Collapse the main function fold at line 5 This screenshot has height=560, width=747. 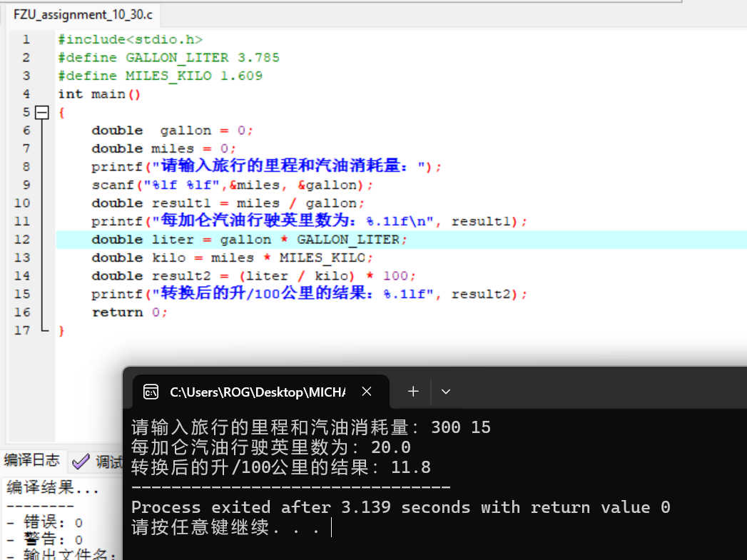42,113
